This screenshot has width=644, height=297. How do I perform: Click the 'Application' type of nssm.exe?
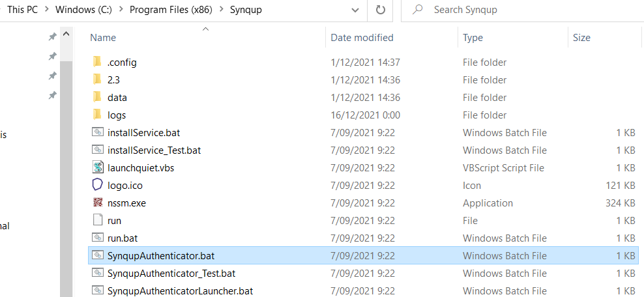click(488, 203)
